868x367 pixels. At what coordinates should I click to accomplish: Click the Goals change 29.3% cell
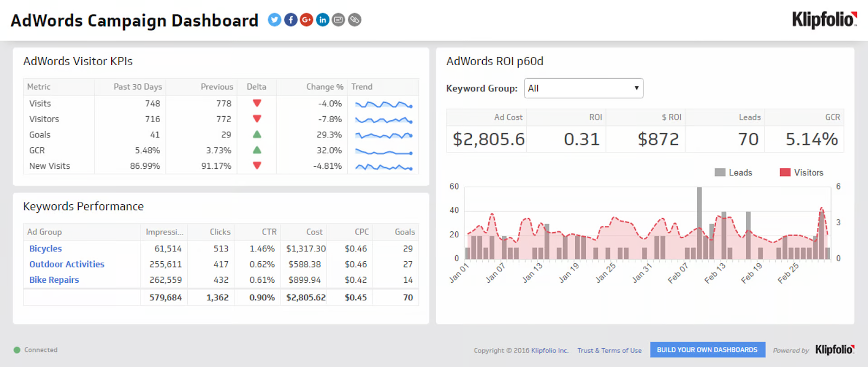tap(329, 135)
